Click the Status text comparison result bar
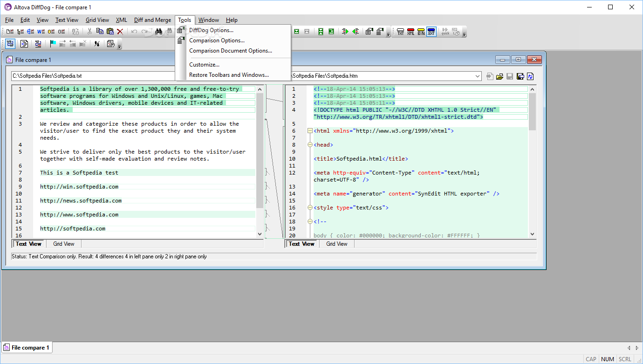Viewport: 643px width, 364px height. (274, 256)
